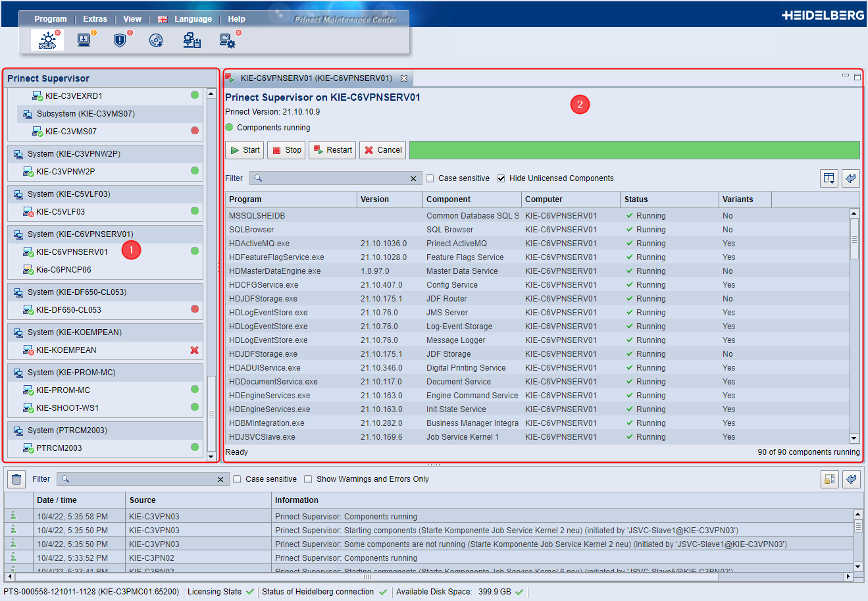Open the system configuration computer icon

coord(227,40)
